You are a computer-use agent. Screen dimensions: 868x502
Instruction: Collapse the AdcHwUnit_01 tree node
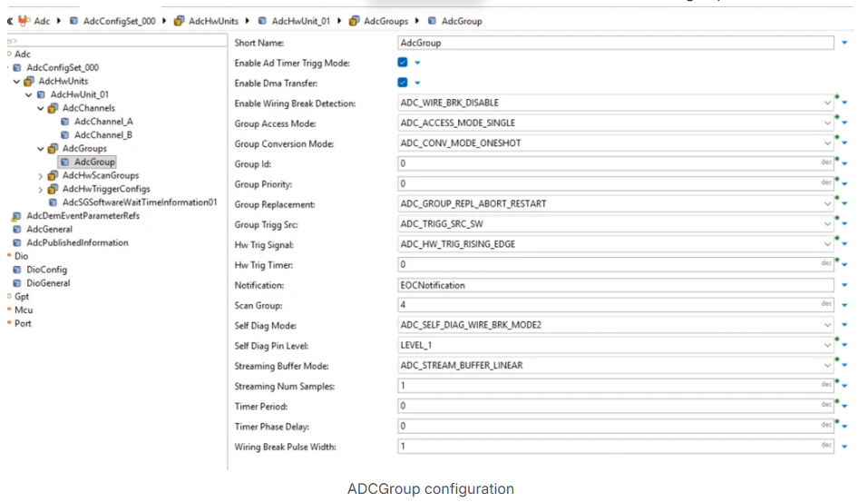[x=29, y=94]
